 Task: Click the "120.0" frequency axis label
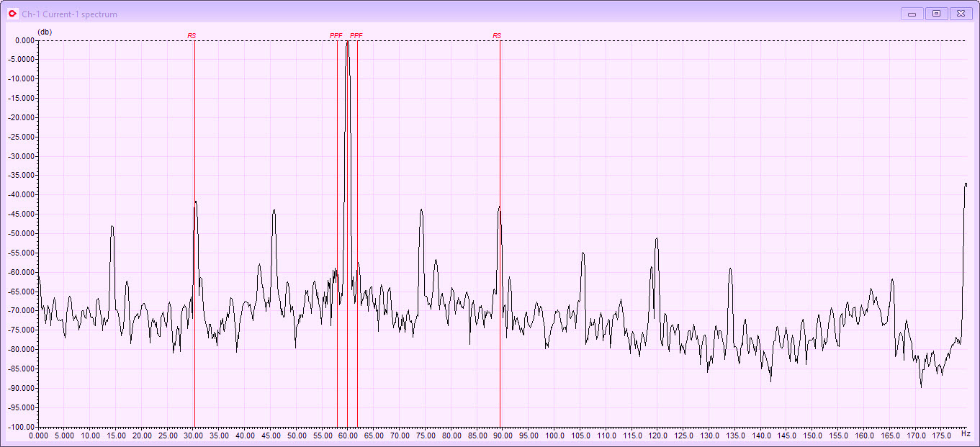658,435
